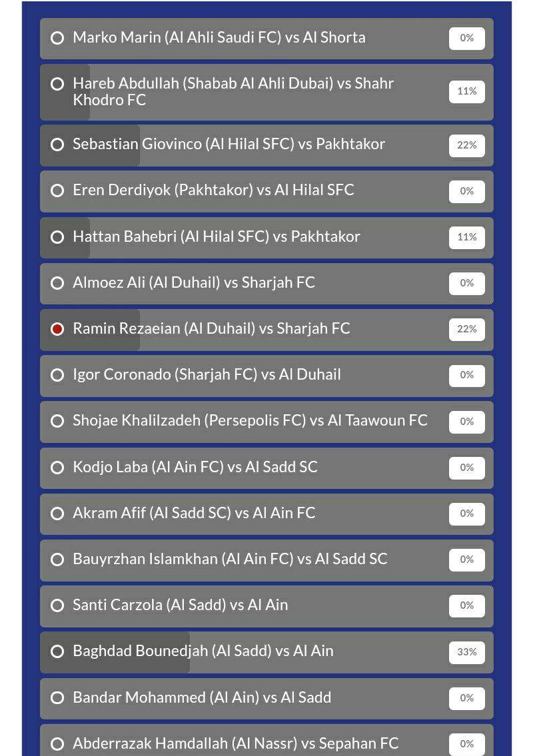Pick Bandar Mohammed radio option
Image resolution: width=533 pixels, height=756 pixels.
58,698
